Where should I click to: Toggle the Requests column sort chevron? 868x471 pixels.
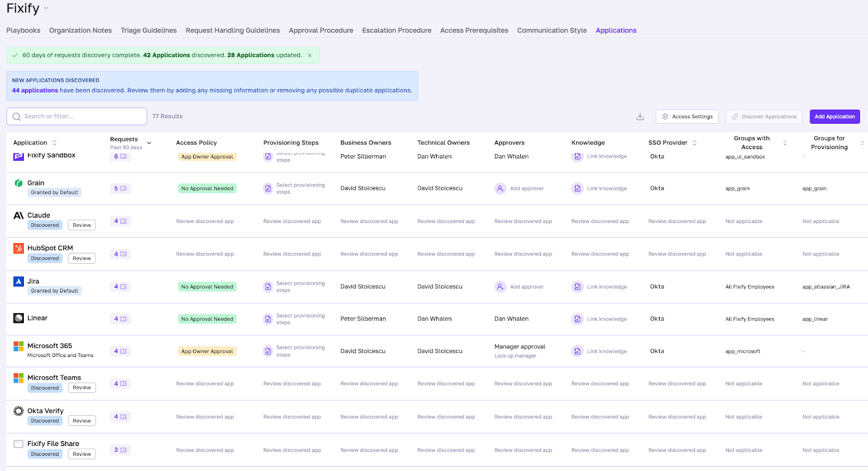click(149, 143)
